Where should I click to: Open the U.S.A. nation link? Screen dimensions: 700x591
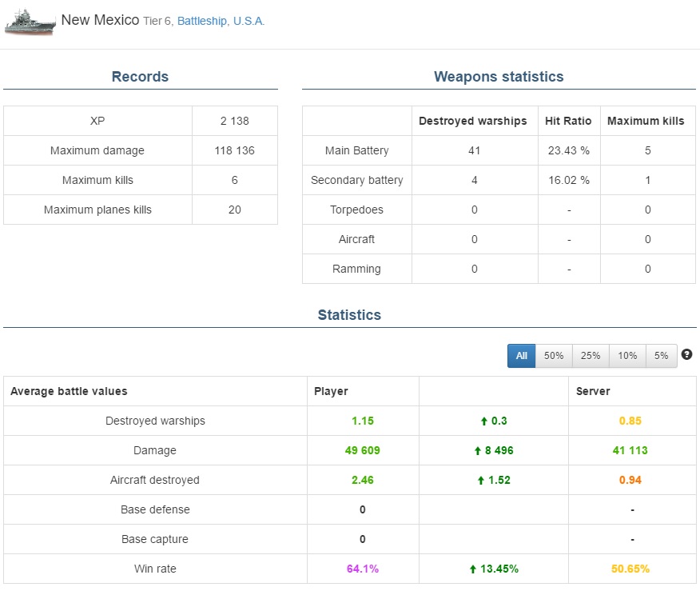249,21
